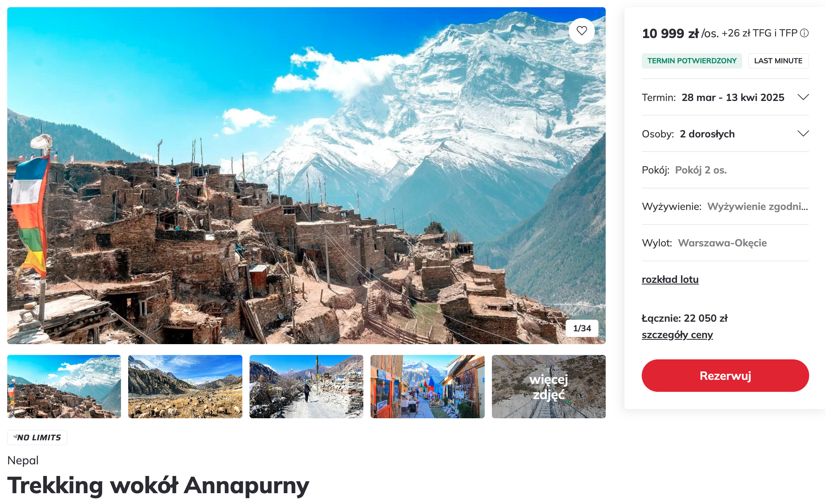Open the main Annapurna village photo
Screen dimensions: 826x504
point(306,175)
